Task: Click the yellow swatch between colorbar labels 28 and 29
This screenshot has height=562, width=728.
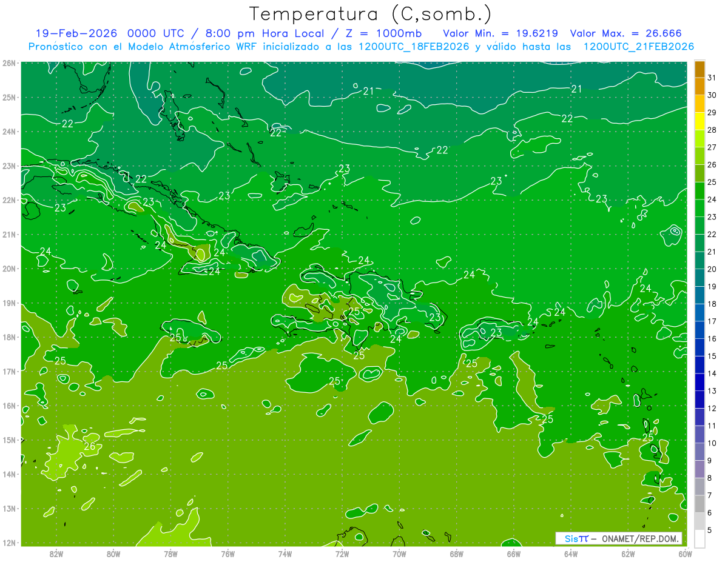Action: tap(699, 121)
